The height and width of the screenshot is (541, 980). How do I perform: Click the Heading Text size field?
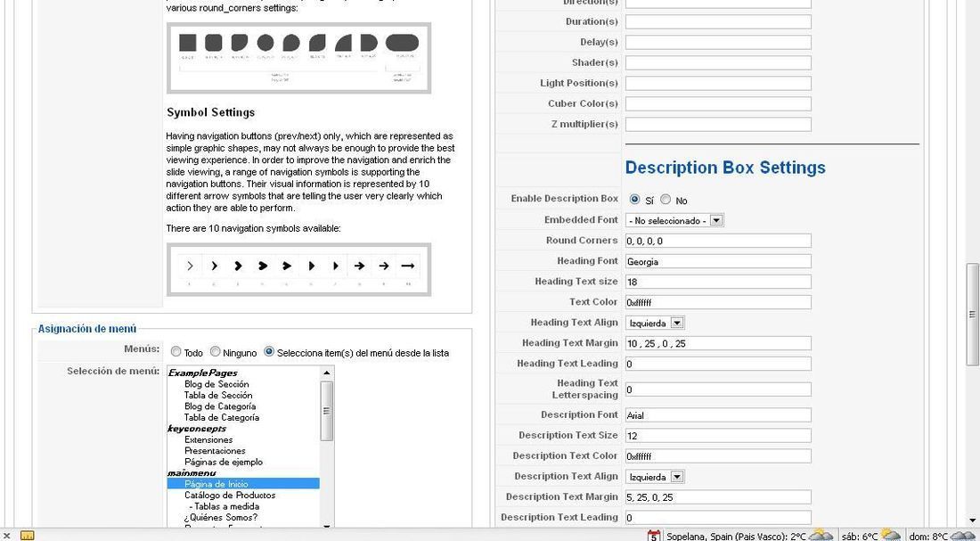718,282
